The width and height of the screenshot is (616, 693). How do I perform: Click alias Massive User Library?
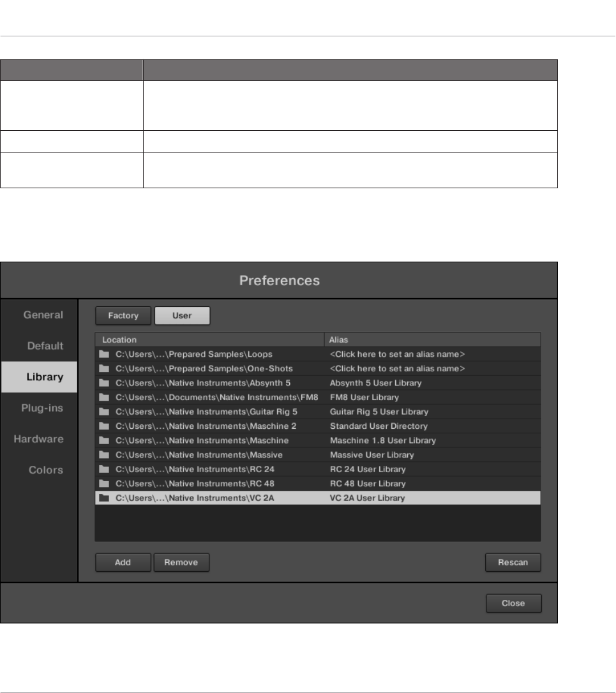[372, 454]
